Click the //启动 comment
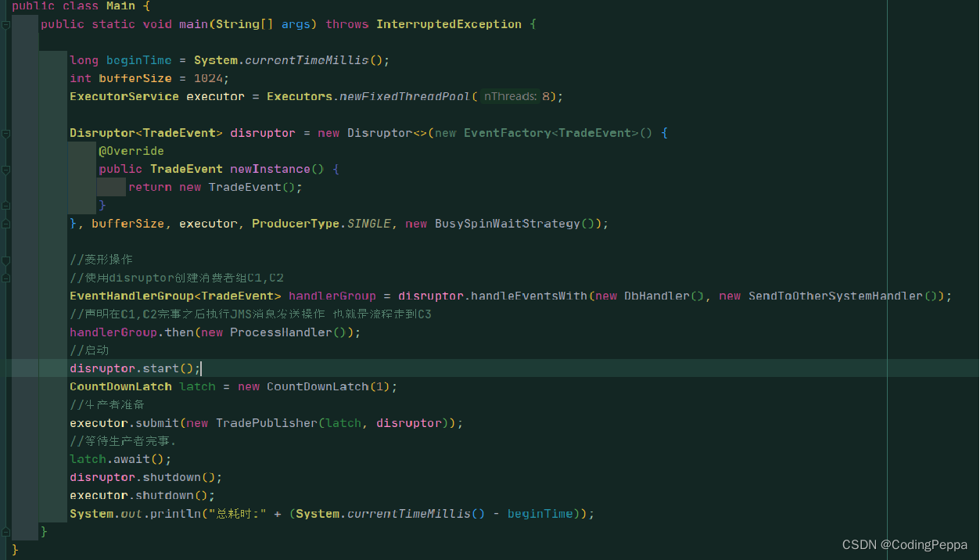980x560 pixels. pyautogui.click(x=89, y=350)
